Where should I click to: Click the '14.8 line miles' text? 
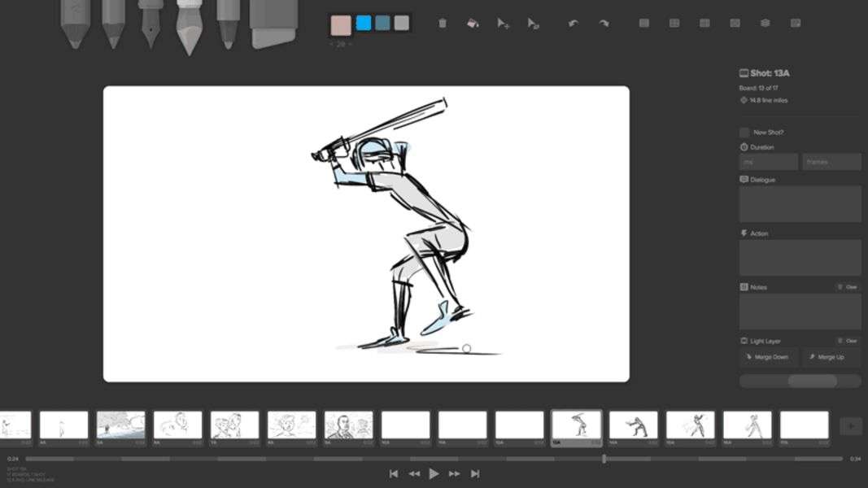click(769, 100)
